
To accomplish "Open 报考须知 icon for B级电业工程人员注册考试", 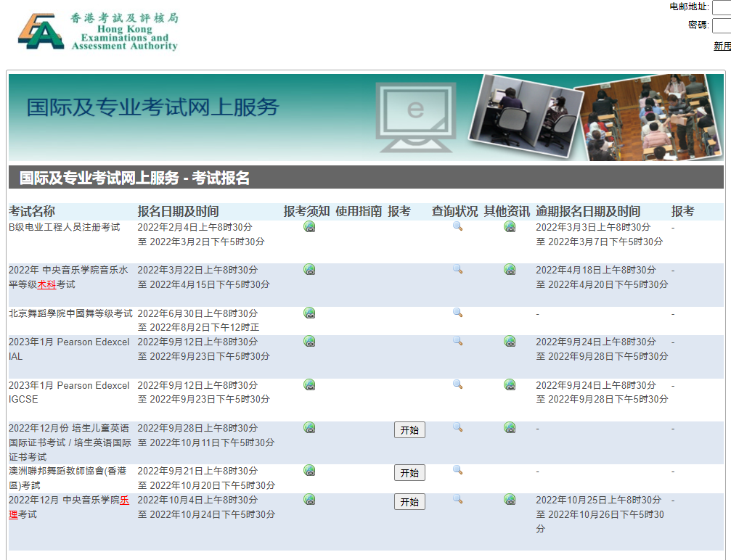I will [309, 227].
